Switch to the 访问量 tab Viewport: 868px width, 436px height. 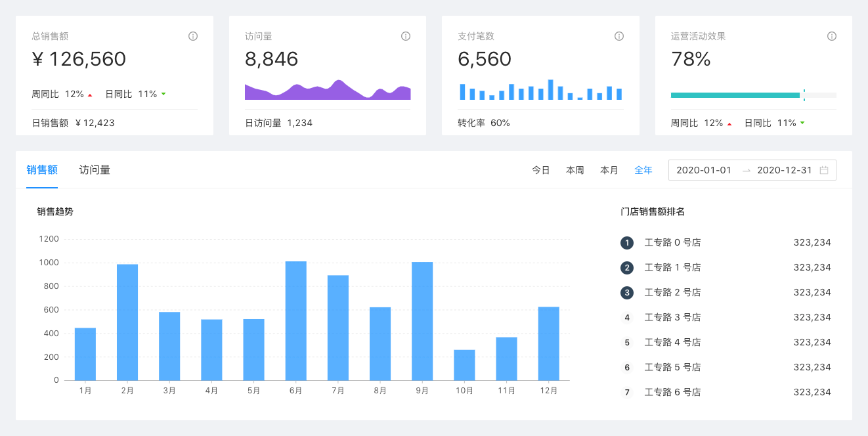point(95,169)
